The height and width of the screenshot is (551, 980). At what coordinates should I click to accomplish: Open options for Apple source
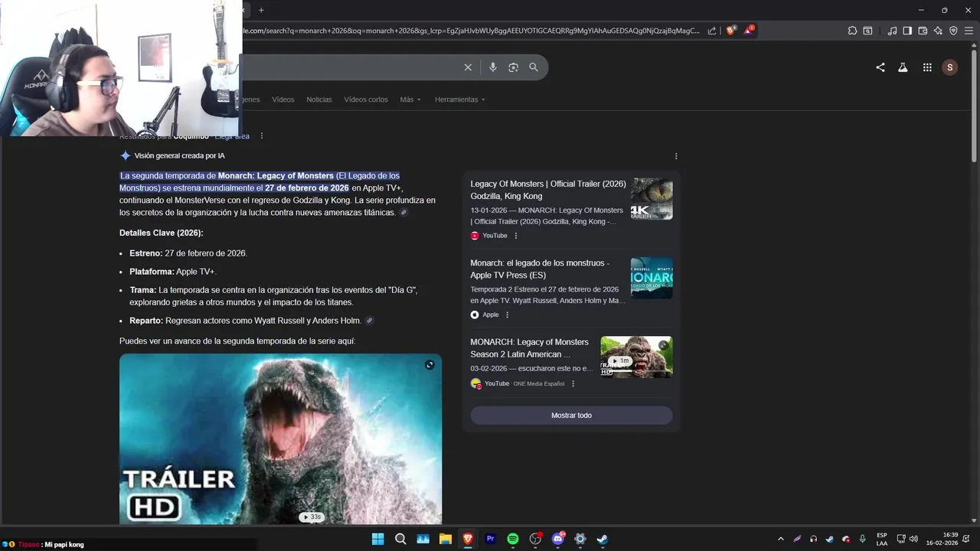(x=507, y=315)
